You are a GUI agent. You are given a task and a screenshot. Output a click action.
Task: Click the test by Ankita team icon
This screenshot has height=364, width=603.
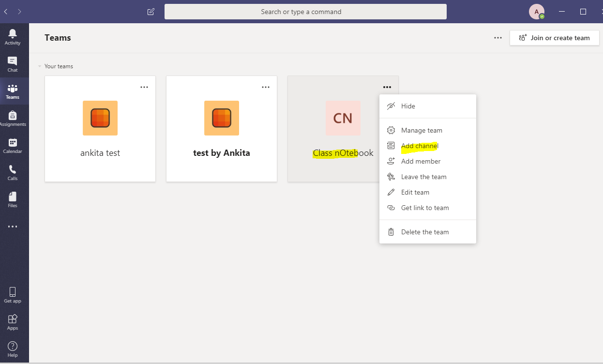tap(222, 118)
